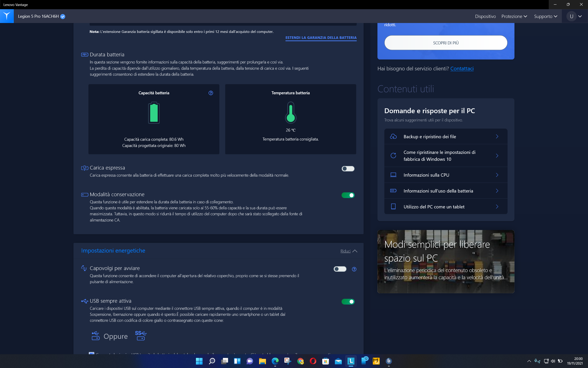Click the USB charging port icon before Oppure
Image resolution: width=588 pixels, height=368 pixels.
[x=96, y=335]
